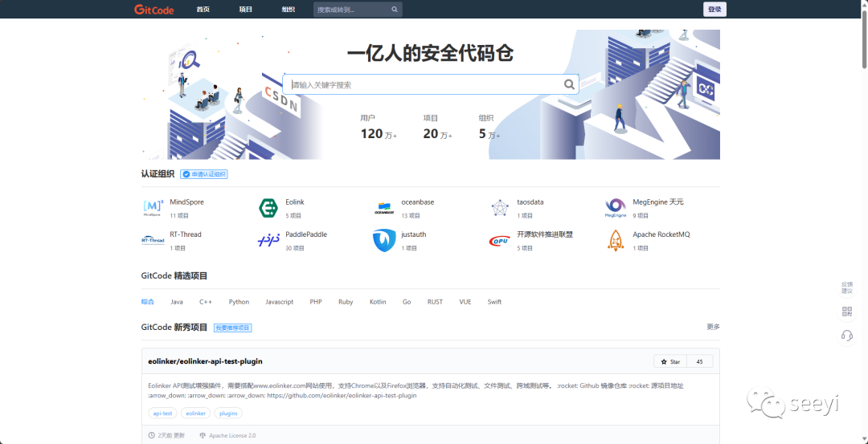Open the MindSpore organization logo
Viewport: 868px width, 444px height.
[154, 209]
